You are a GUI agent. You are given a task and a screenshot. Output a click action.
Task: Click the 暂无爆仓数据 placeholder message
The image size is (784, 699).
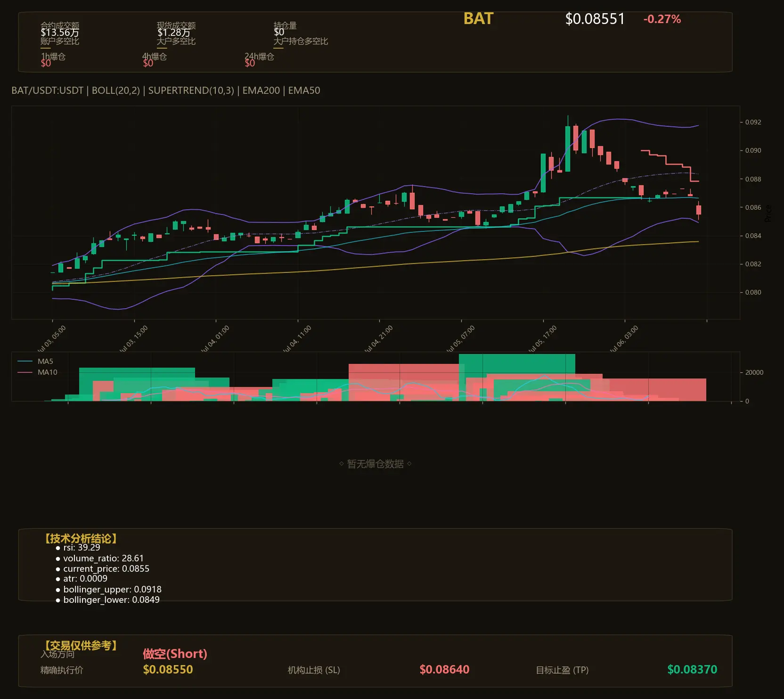tap(376, 464)
